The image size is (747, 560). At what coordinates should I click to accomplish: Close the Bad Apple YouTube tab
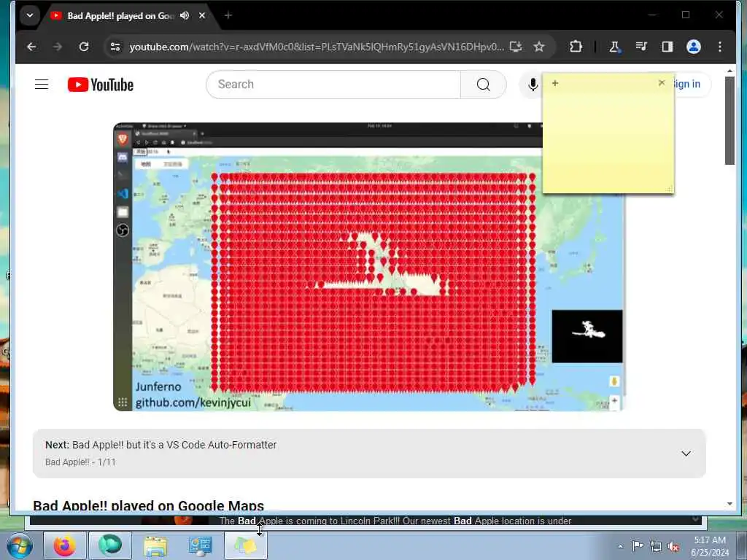(202, 16)
